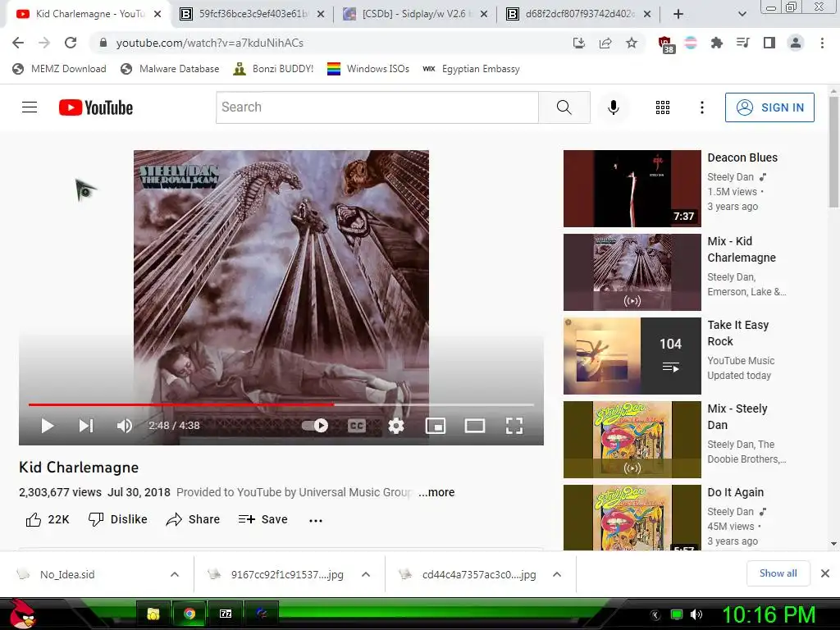Viewport: 840px width, 630px height.
Task: Open Malware Database bookmark
Action: [170, 69]
